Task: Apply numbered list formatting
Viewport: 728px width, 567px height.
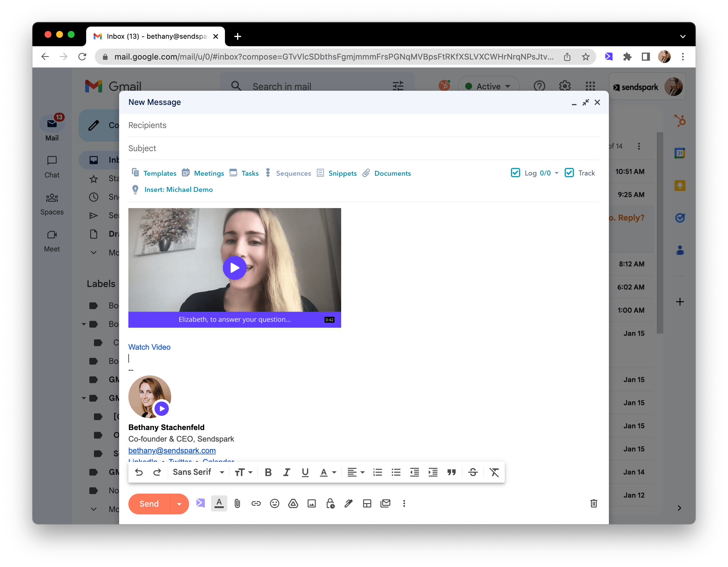Action: point(377,472)
